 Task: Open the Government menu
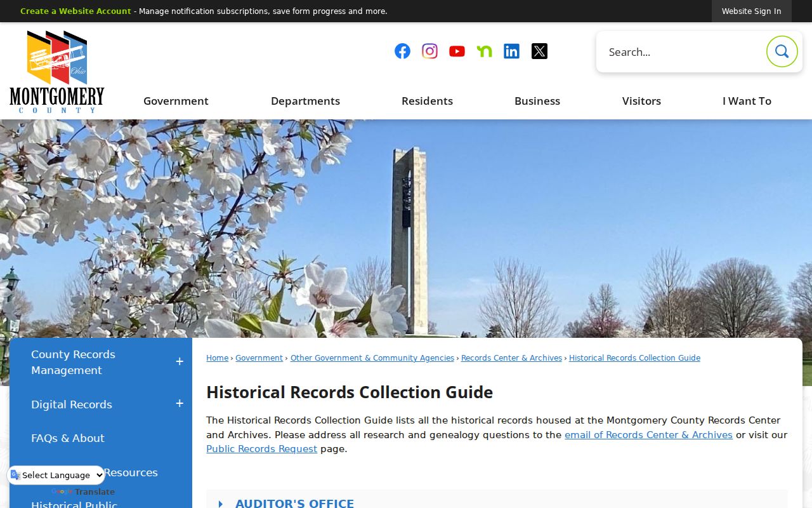[x=176, y=101]
